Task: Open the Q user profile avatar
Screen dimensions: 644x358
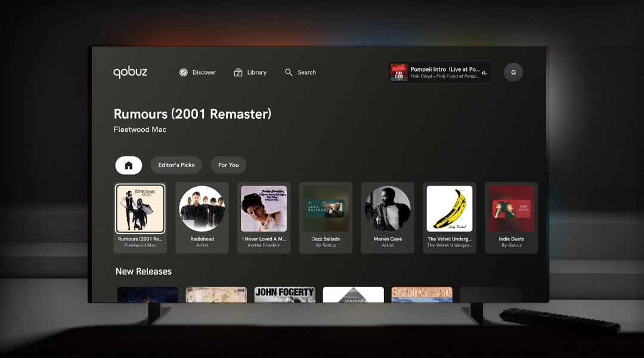Action: click(x=513, y=72)
